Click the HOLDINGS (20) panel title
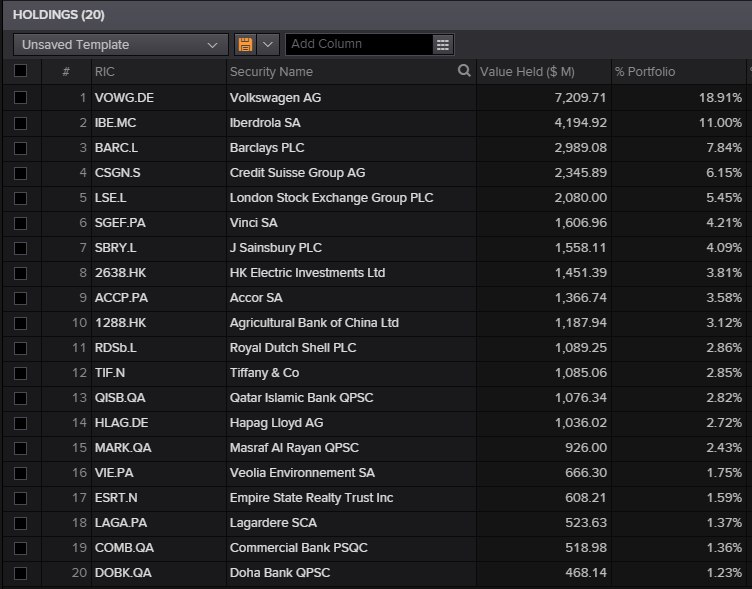The width and height of the screenshot is (752, 589). [x=59, y=15]
